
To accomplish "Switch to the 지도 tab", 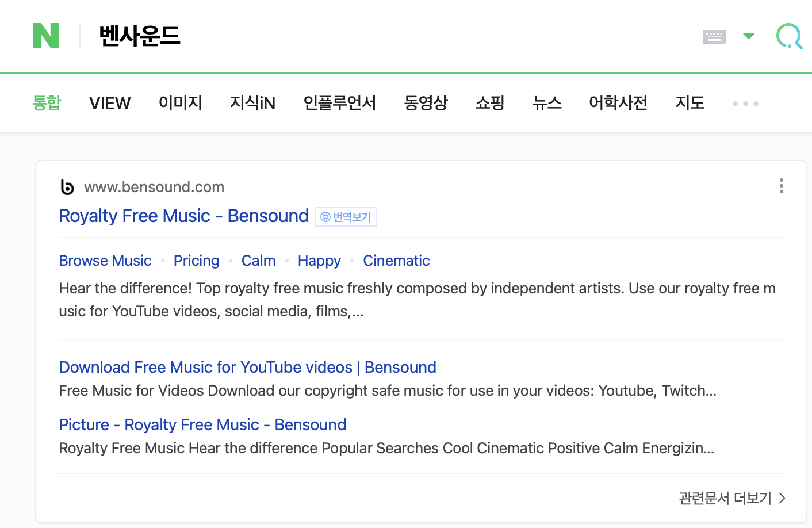I will [690, 103].
